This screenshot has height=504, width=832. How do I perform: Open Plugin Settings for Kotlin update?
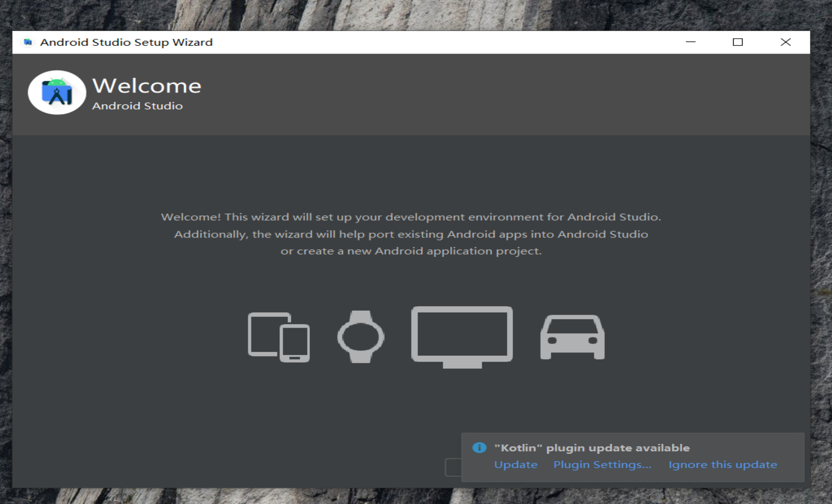coord(600,464)
